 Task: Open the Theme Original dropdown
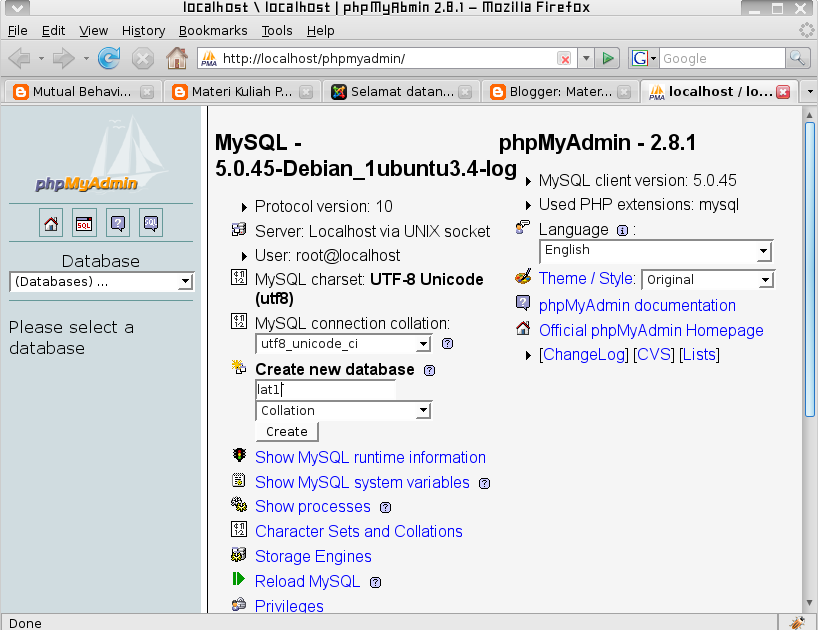[707, 280]
